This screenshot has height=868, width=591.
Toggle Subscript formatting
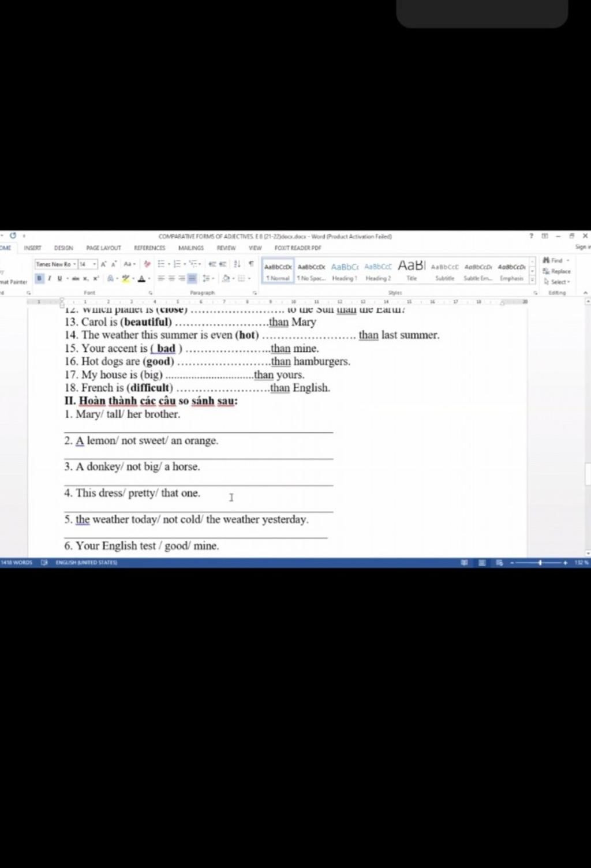(86, 278)
